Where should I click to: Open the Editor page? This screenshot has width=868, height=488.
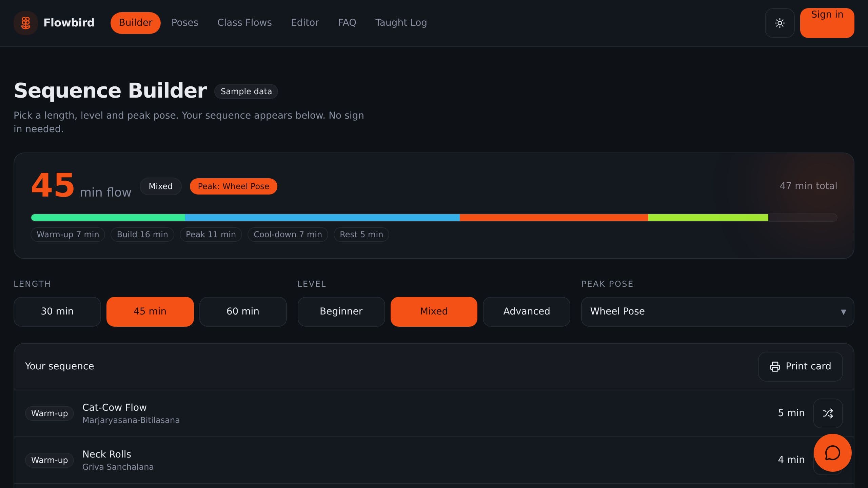point(305,23)
